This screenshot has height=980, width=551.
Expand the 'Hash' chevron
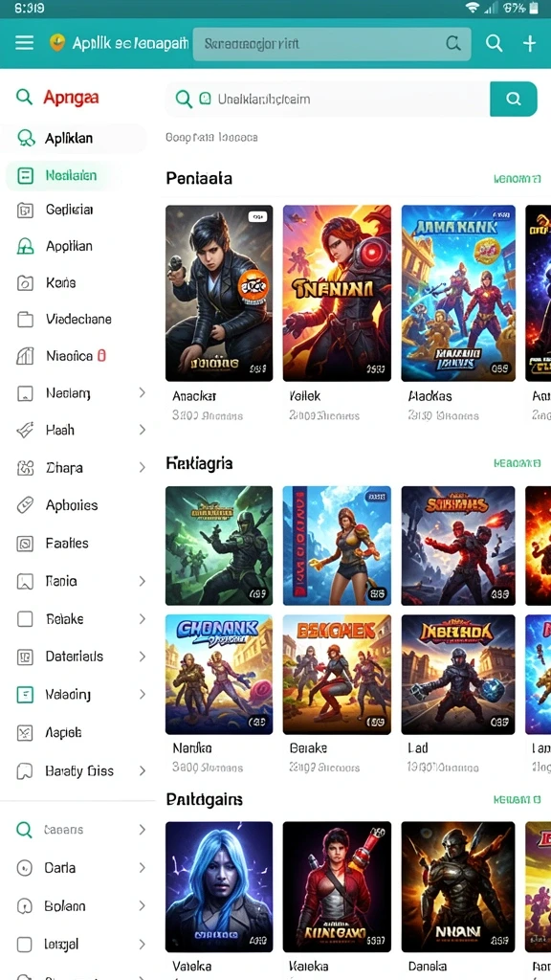(142, 430)
